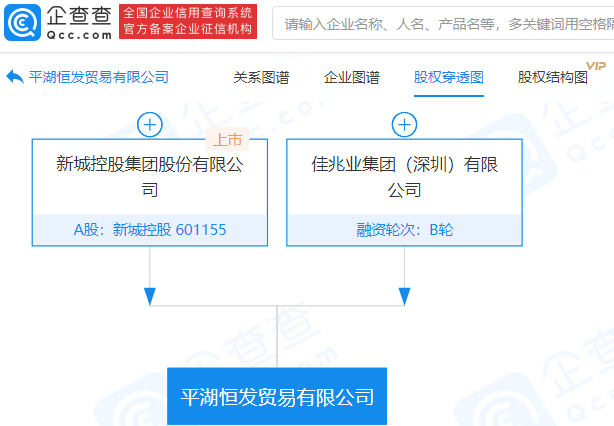Switch to the 关系图谱 tab
This screenshot has width=614, height=426.
pos(261,77)
